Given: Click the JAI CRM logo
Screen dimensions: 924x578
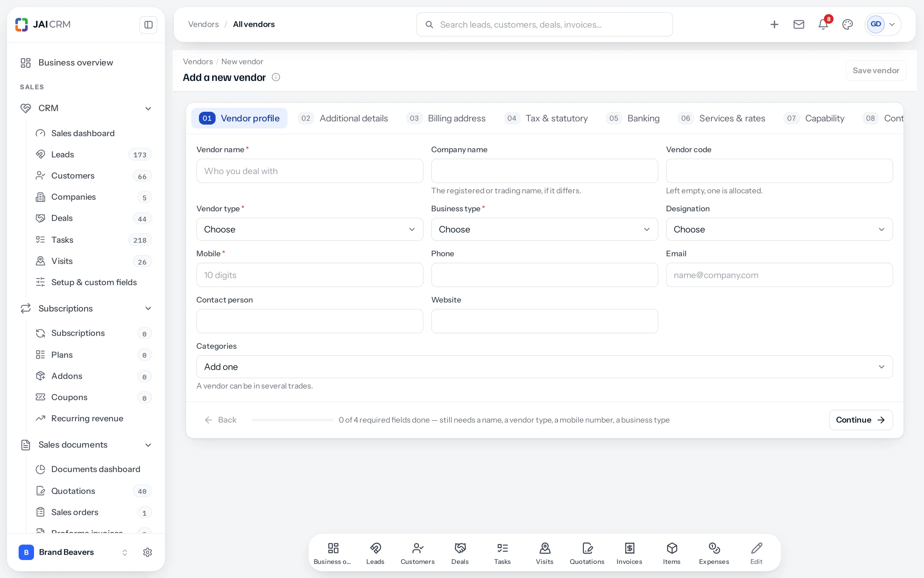Looking at the screenshot, I should pyautogui.click(x=43, y=24).
